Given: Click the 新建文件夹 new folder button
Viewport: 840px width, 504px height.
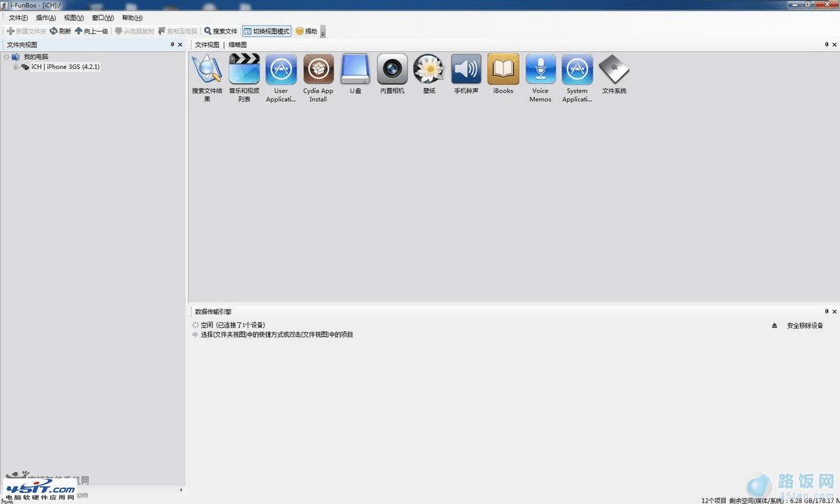Looking at the screenshot, I should (26, 31).
